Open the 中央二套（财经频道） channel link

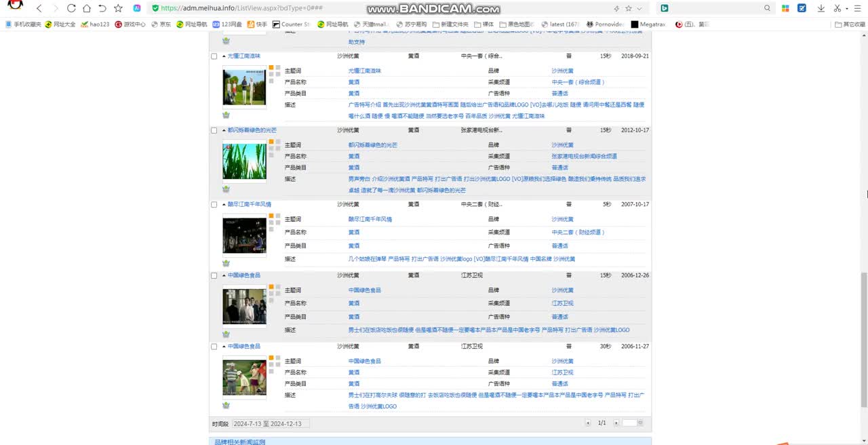click(x=578, y=232)
